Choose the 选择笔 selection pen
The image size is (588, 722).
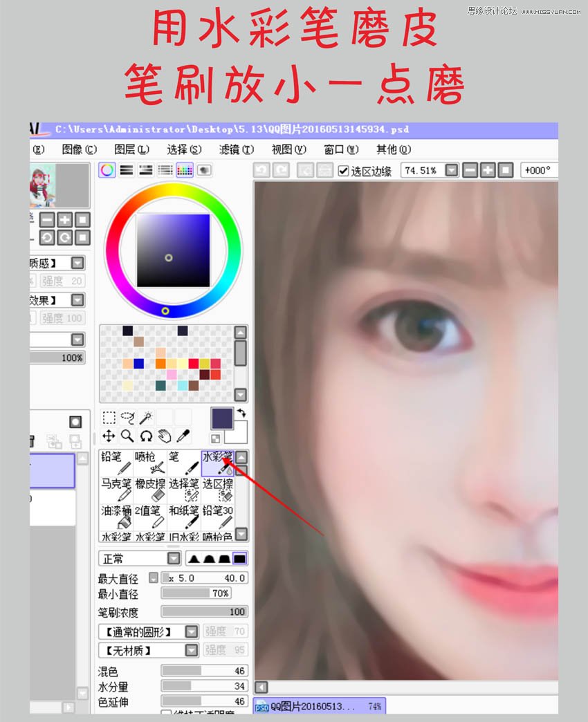pos(184,490)
